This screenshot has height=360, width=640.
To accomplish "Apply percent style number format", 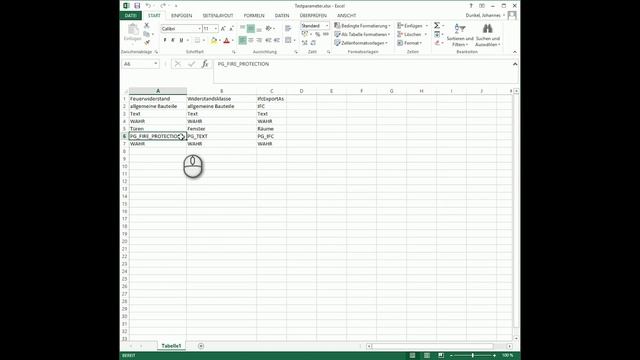I will click(318, 34).
